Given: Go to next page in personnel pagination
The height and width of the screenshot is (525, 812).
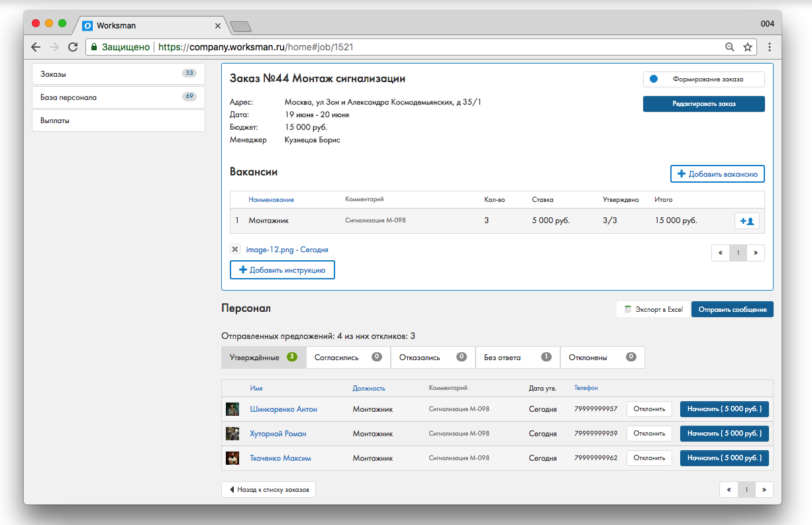Looking at the screenshot, I should [x=764, y=490].
